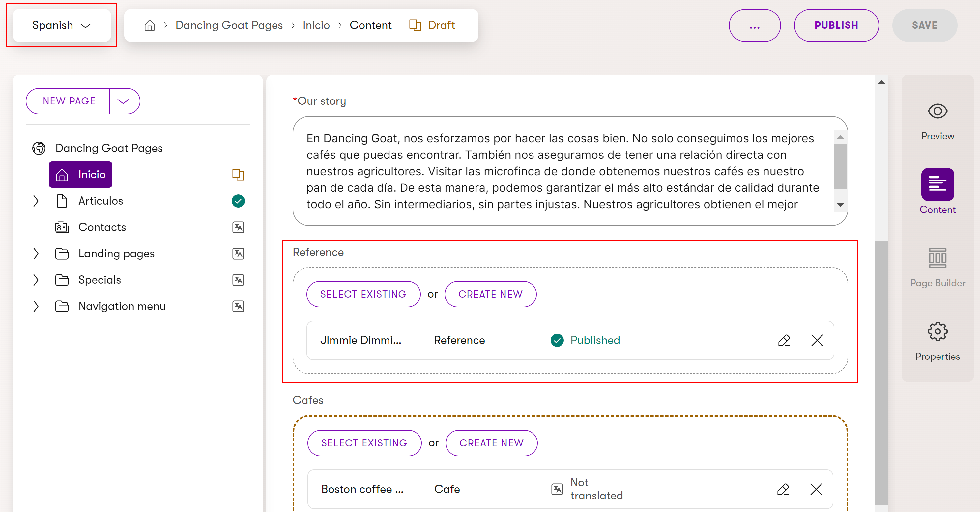Remove the Boston coffee cafe item
Screen dimensions: 980x512
(816, 489)
